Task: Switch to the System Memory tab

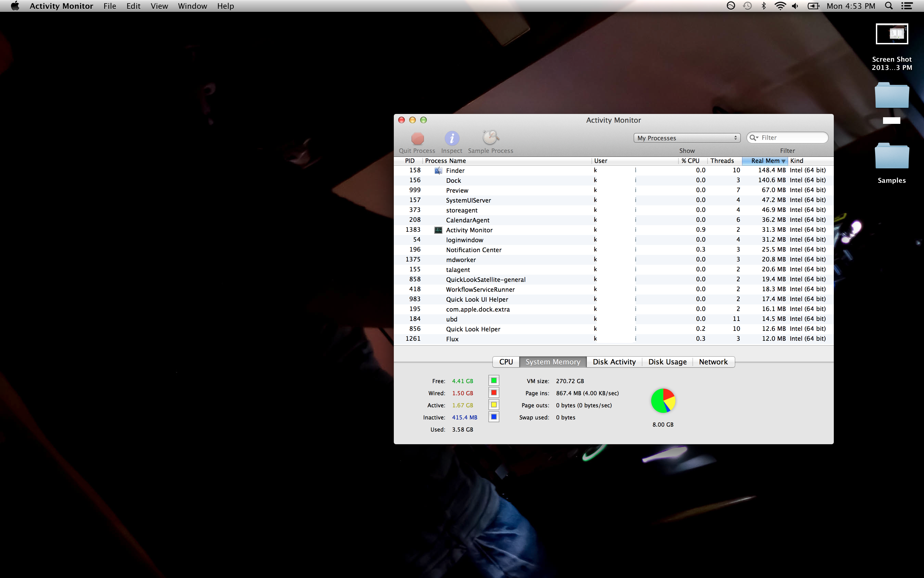Action: (553, 362)
